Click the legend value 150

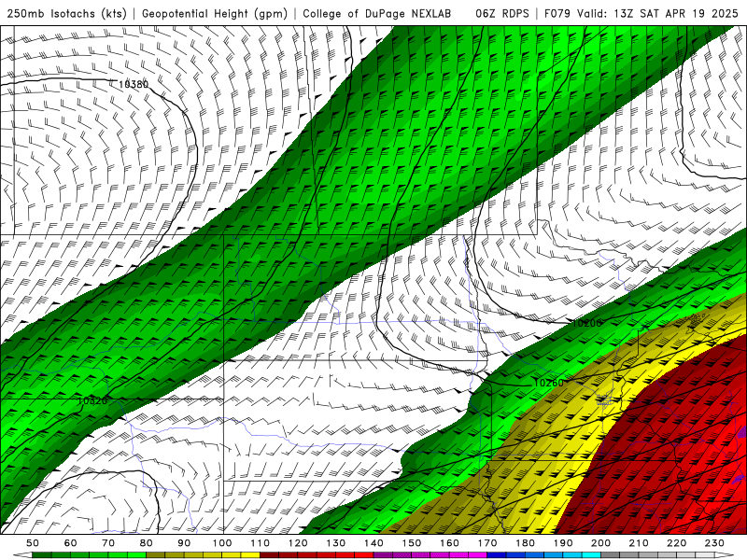coord(412,543)
